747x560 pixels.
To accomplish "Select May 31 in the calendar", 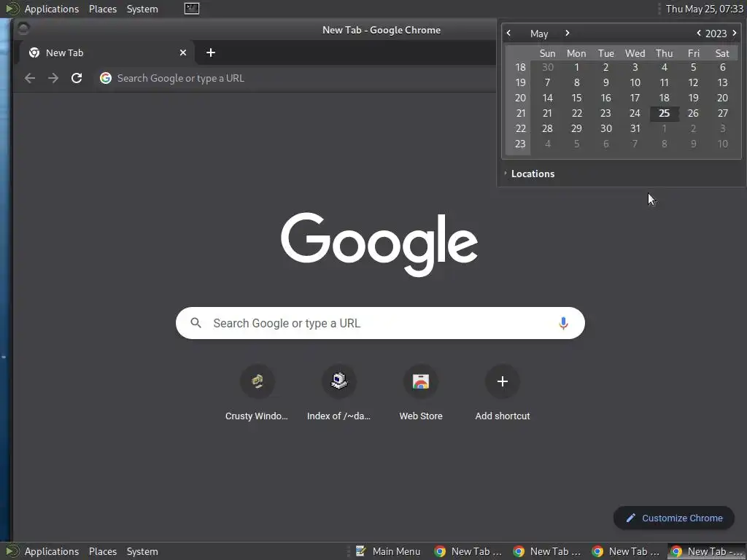I will 635,128.
